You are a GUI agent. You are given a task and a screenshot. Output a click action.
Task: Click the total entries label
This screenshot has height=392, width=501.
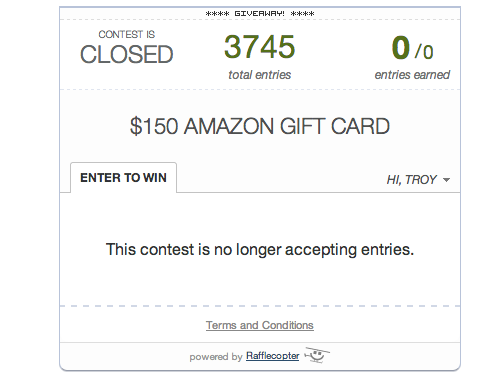(260, 75)
